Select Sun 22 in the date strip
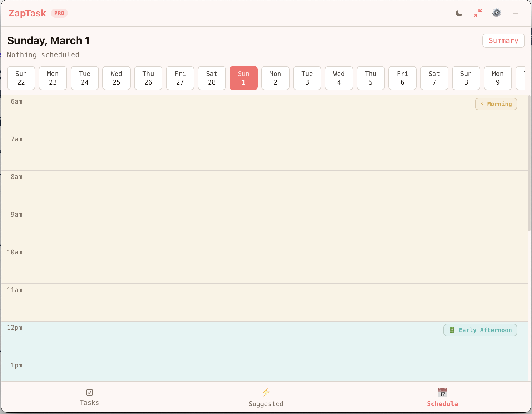 21,78
